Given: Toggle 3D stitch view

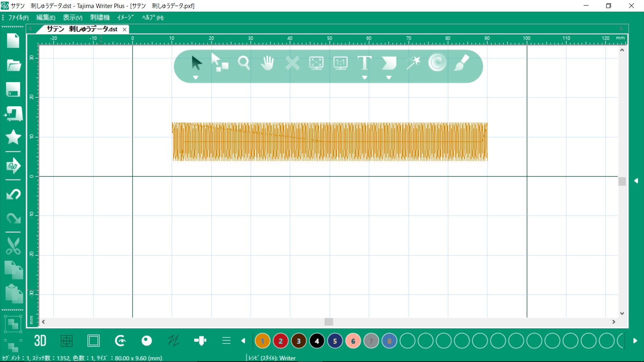Looking at the screenshot, I should coord(40,341).
